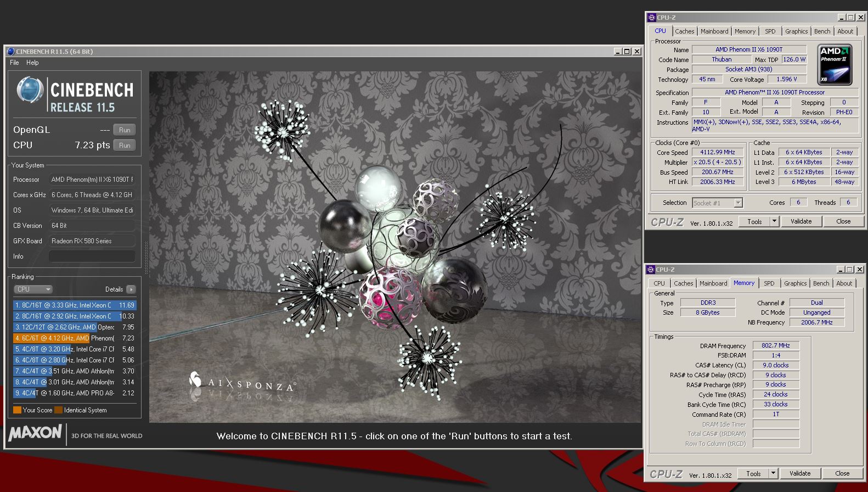Click Tools button in top CPU-Z
868x492 pixels.
click(754, 221)
